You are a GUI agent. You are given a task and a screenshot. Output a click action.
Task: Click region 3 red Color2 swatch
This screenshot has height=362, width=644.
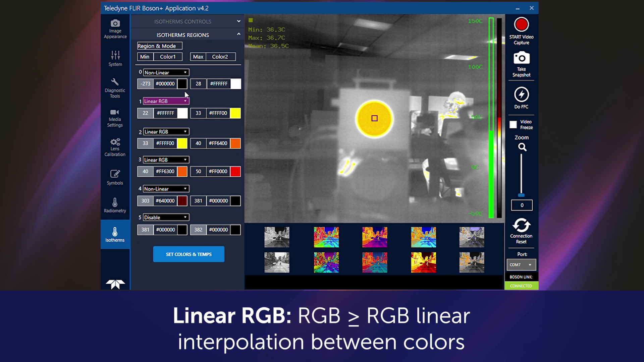coord(235,172)
